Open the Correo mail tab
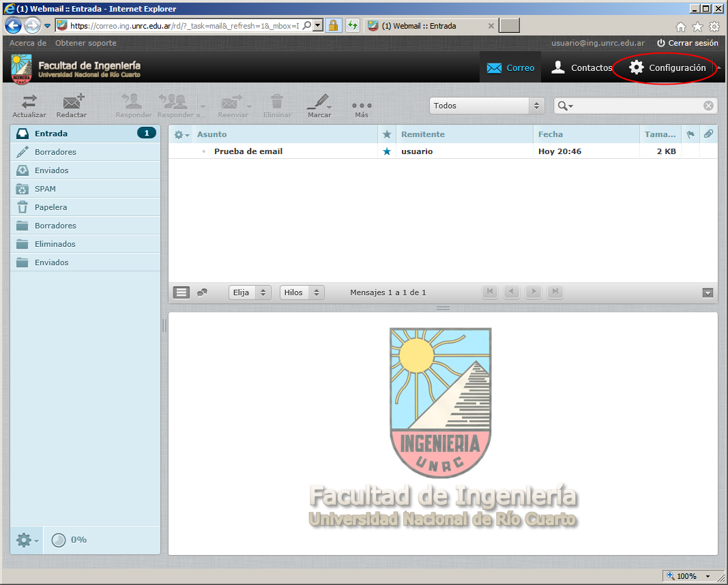 click(510, 67)
